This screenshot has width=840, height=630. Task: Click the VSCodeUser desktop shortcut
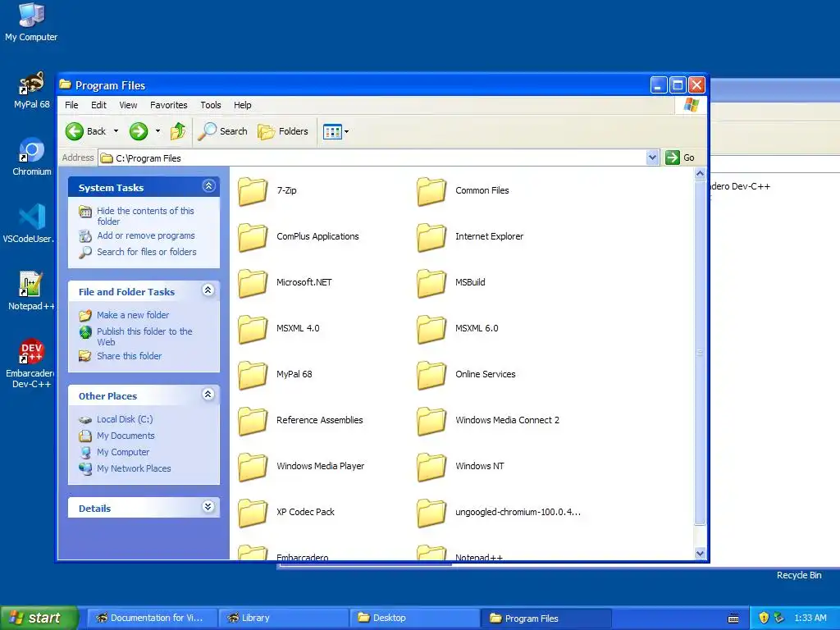click(30, 224)
